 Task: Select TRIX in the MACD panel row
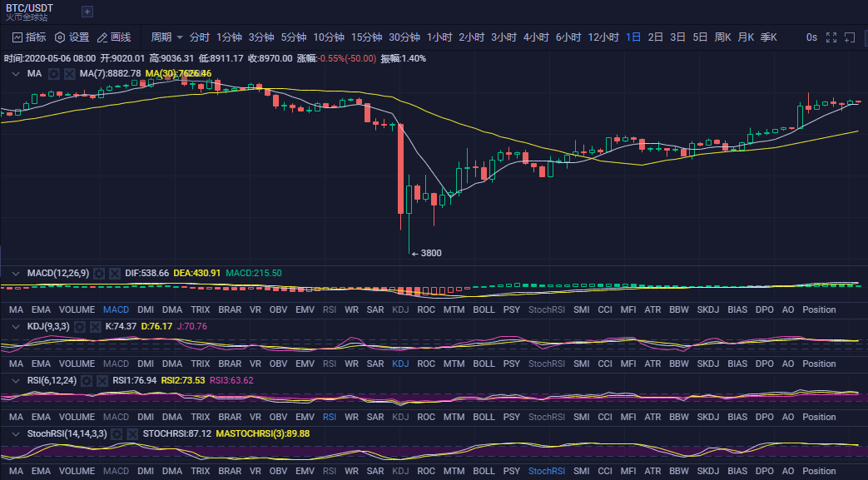pyautogui.click(x=201, y=309)
